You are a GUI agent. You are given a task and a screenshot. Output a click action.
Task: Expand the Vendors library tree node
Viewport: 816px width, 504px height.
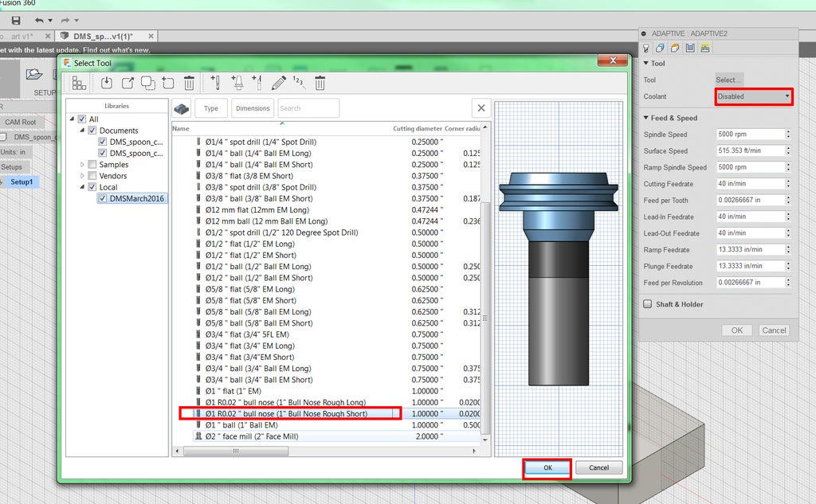point(81,176)
